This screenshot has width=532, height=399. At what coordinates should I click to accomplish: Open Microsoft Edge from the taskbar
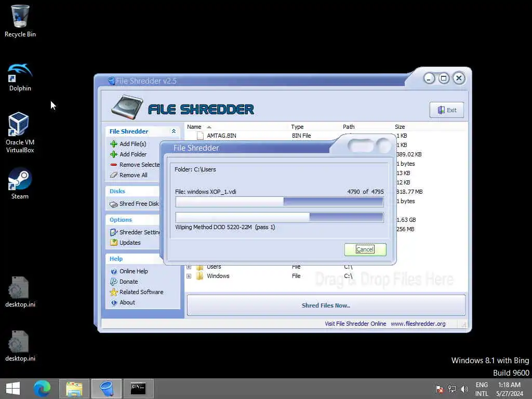(42, 389)
